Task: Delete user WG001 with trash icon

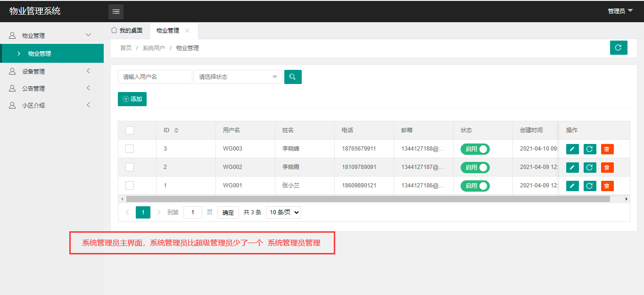Action: (607, 186)
